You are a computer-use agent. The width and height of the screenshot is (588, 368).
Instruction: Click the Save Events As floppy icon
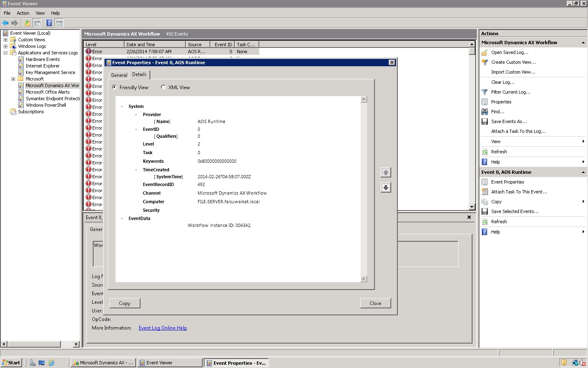(x=485, y=121)
